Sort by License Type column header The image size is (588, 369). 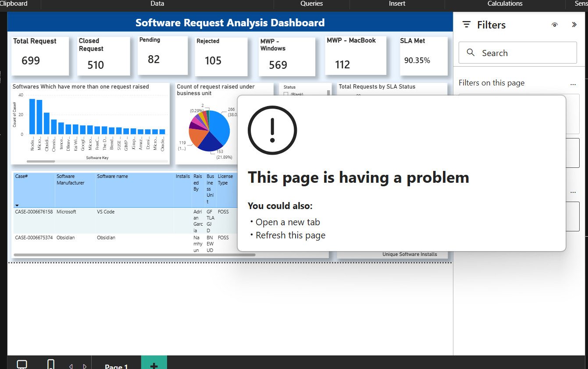pos(227,189)
